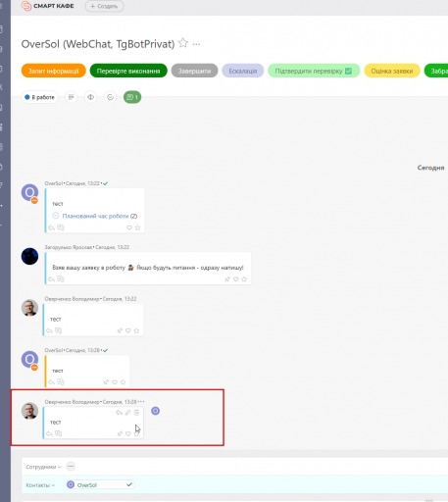
Task: Open the OverSol avatar on the 13:22 message
Action: [x=29, y=193]
